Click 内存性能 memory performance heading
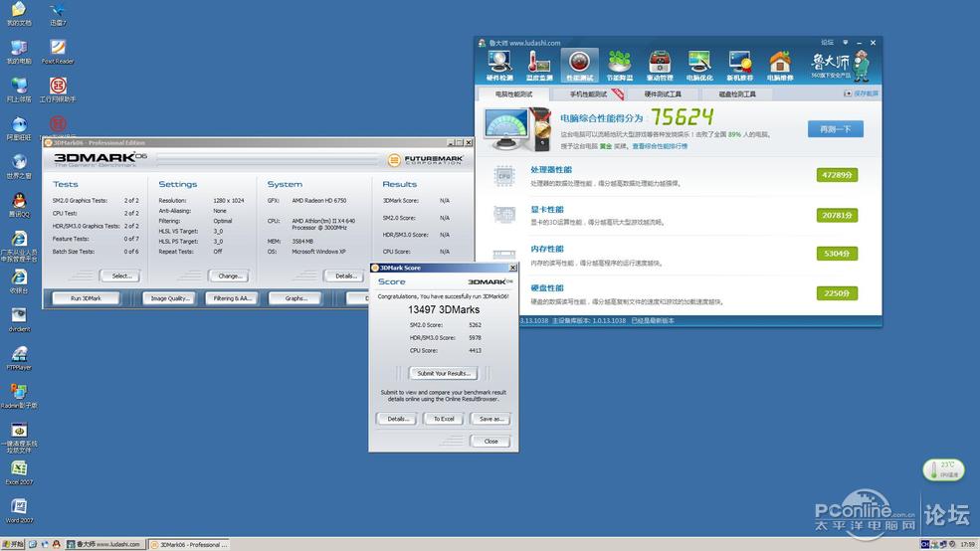 547,249
